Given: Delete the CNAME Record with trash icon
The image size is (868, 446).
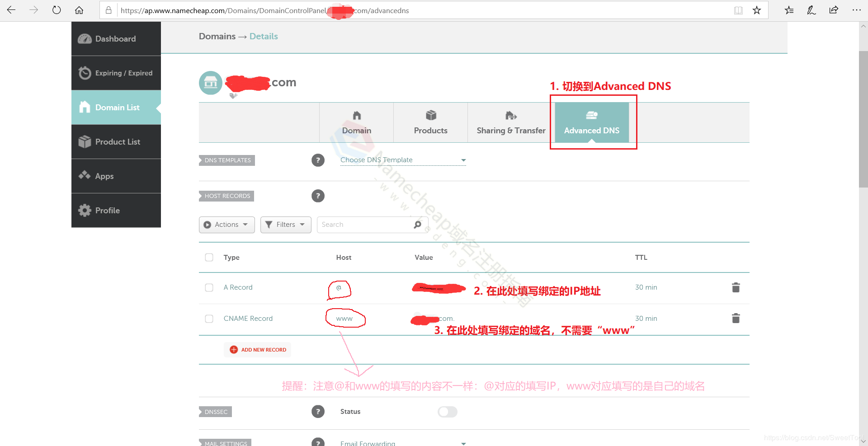Looking at the screenshot, I should click(x=736, y=319).
